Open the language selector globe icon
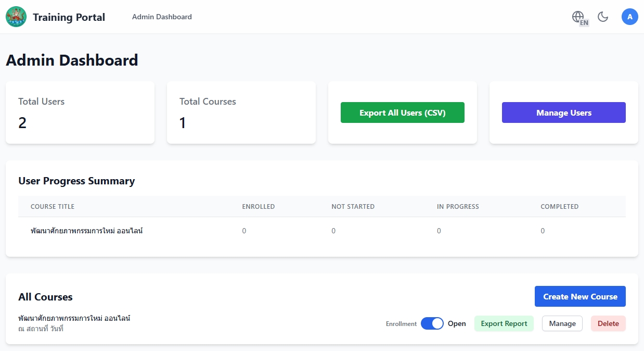This screenshot has width=644, height=351. [579, 17]
